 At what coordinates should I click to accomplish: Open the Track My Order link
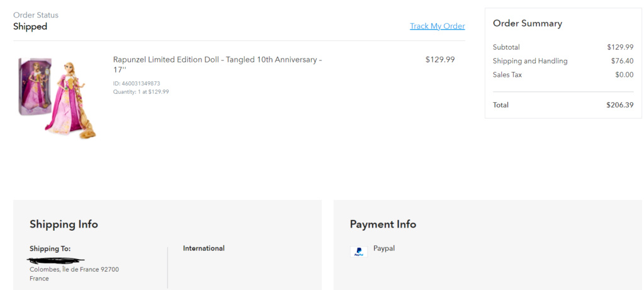click(438, 26)
